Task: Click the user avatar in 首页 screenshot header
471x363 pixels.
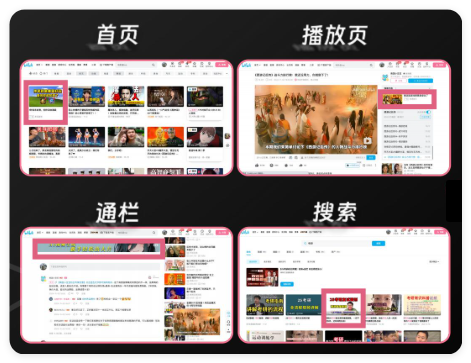Action: click(x=164, y=64)
